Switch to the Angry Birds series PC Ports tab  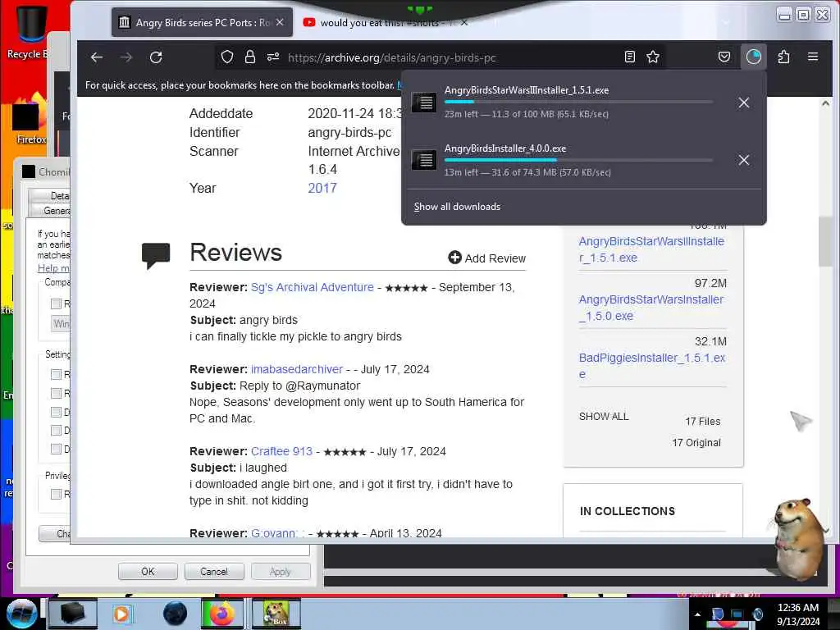tap(202, 22)
